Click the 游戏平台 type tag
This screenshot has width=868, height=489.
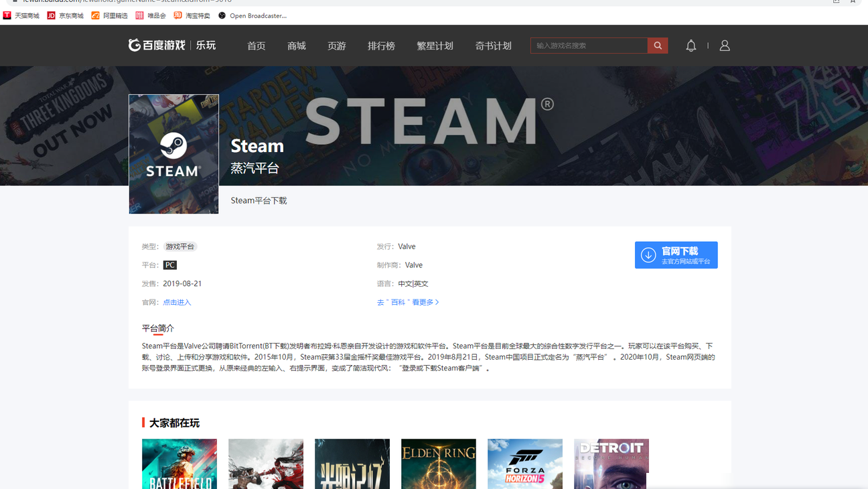[180, 247]
